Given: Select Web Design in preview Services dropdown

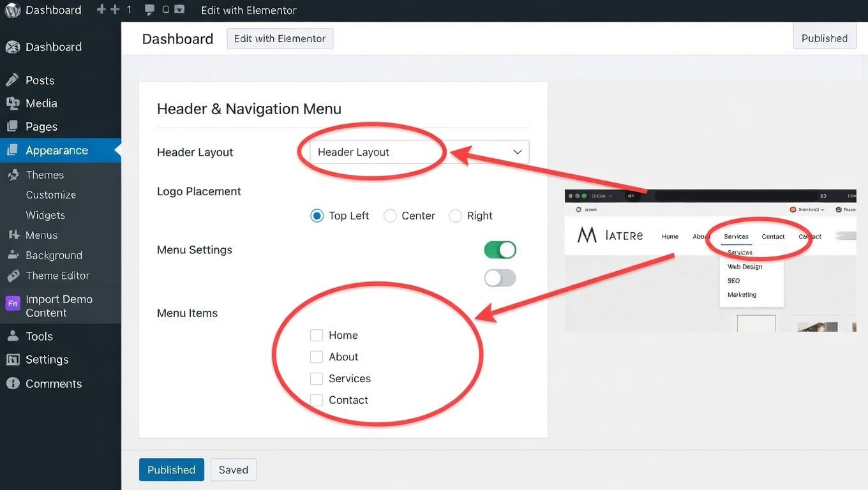Looking at the screenshot, I should click(x=745, y=267).
